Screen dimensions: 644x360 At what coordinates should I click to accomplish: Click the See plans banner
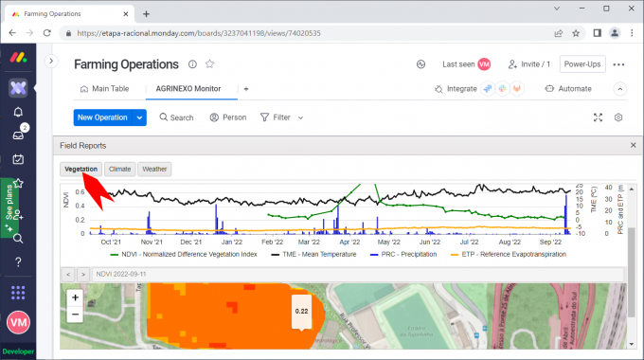tap(9, 207)
